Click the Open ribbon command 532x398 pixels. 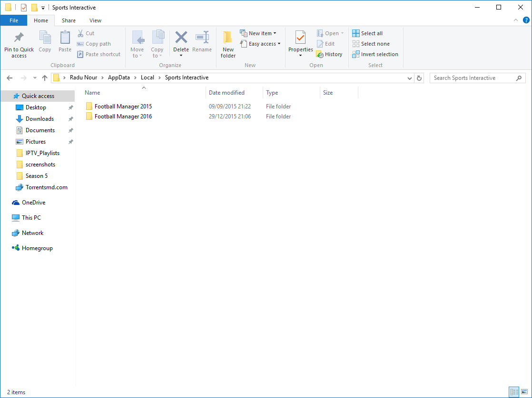coord(330,33)
